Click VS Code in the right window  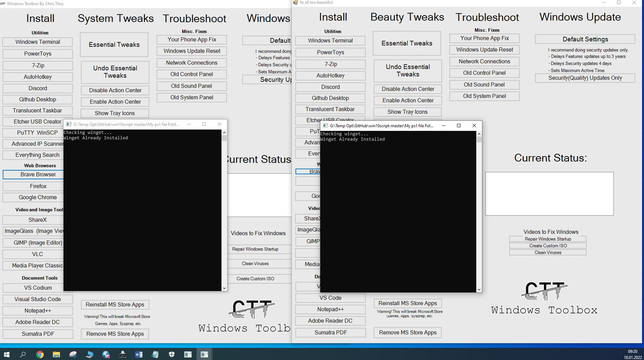pos(331,298)
